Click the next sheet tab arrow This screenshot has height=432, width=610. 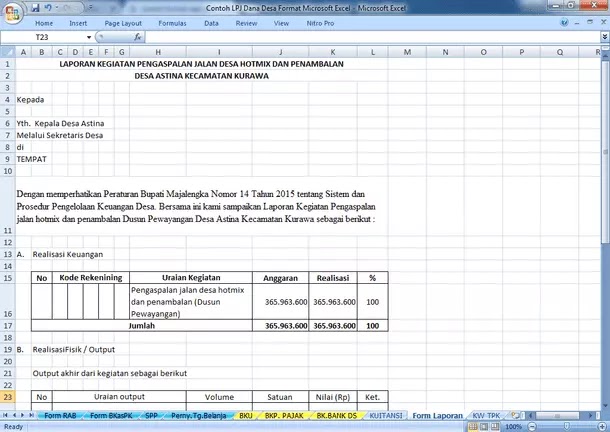[23, 415]
